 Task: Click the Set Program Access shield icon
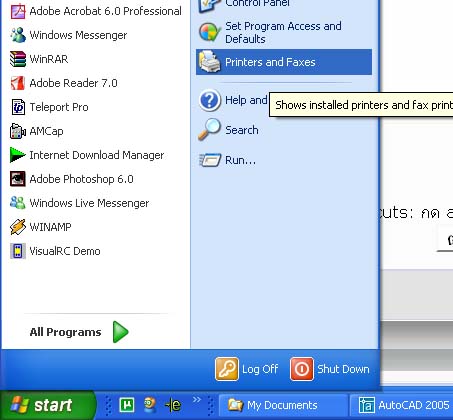[210, 32]
